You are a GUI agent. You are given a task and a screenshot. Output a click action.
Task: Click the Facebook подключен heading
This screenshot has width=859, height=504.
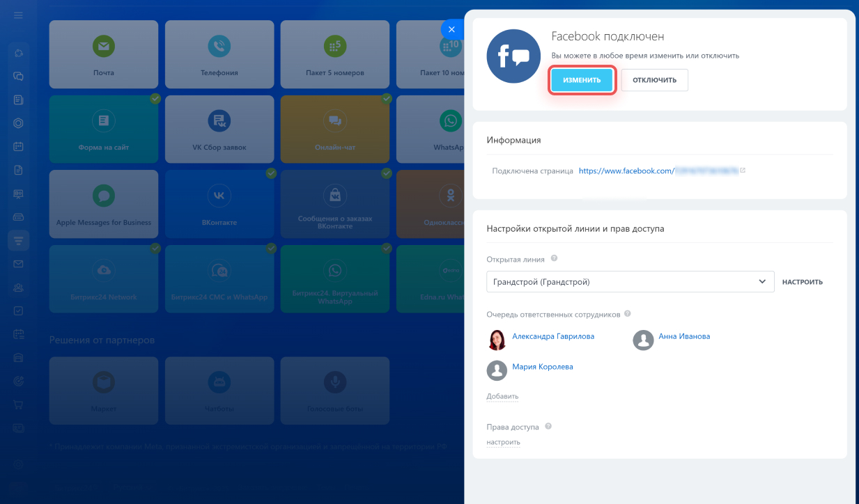pyautogui.click(x=608, y=37)
